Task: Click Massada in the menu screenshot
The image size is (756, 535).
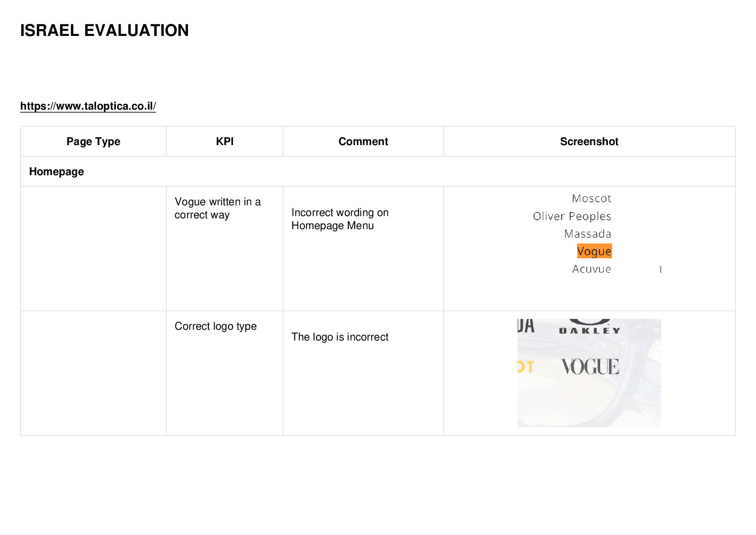Action: pyautogui.click(x=588, y=234)
